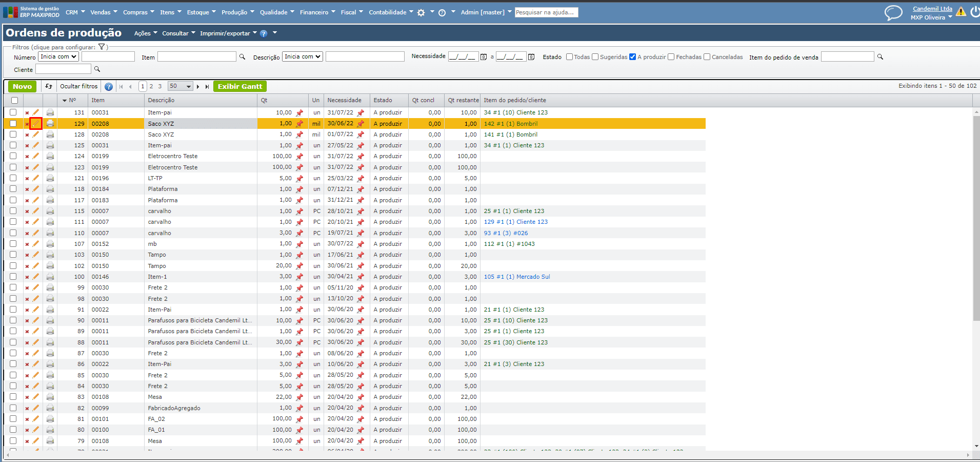Open the Descrição 'Inicia com' dropdown
Viewport: 980px width, 462px height.
click(x=303, y=56)
